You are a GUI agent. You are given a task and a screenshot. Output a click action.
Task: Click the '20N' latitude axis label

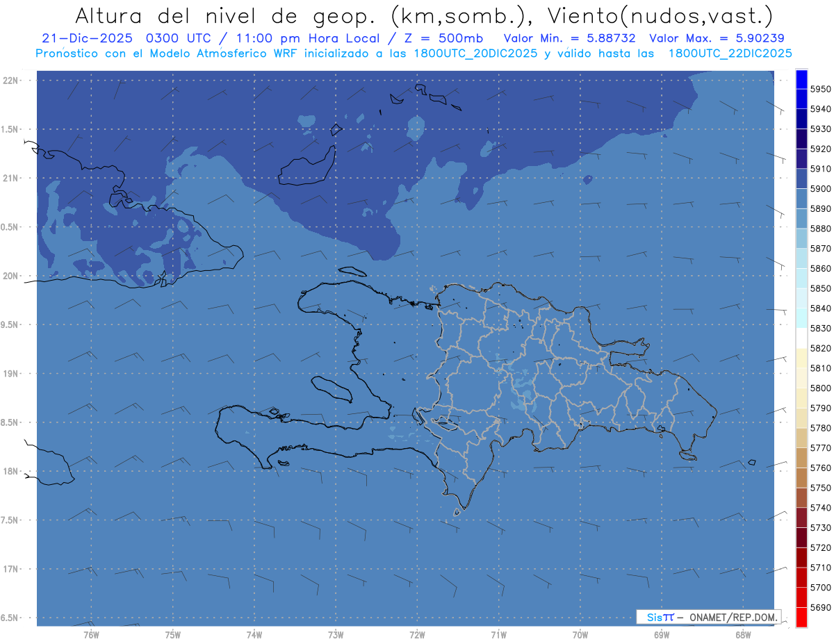click(x=10, y=276)
